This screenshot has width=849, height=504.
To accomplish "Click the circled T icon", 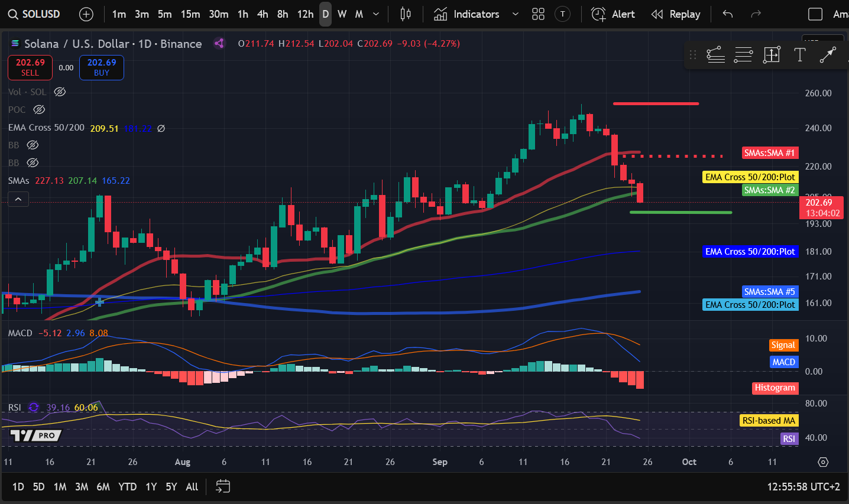I will click(562, 14).
